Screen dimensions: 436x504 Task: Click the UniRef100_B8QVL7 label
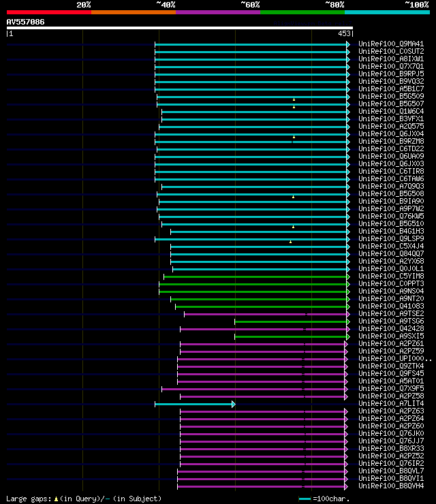391,470
